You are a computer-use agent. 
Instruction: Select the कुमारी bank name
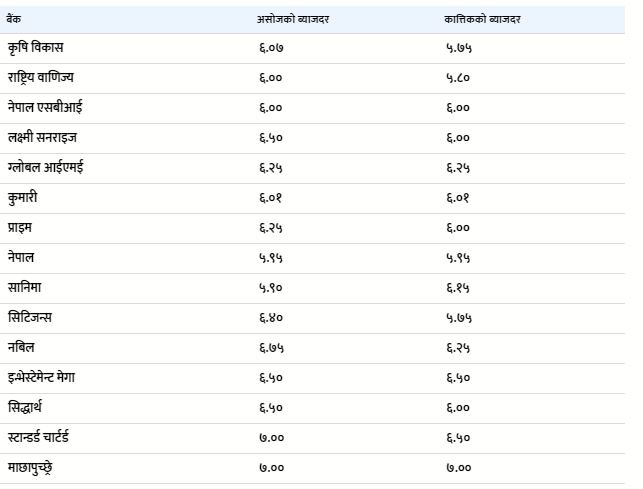click(23, 198)
